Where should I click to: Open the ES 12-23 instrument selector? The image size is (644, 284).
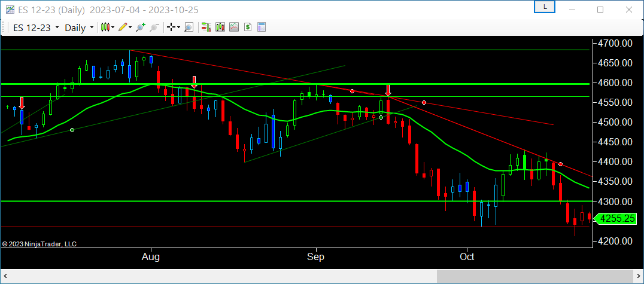[x=36, y=28]
